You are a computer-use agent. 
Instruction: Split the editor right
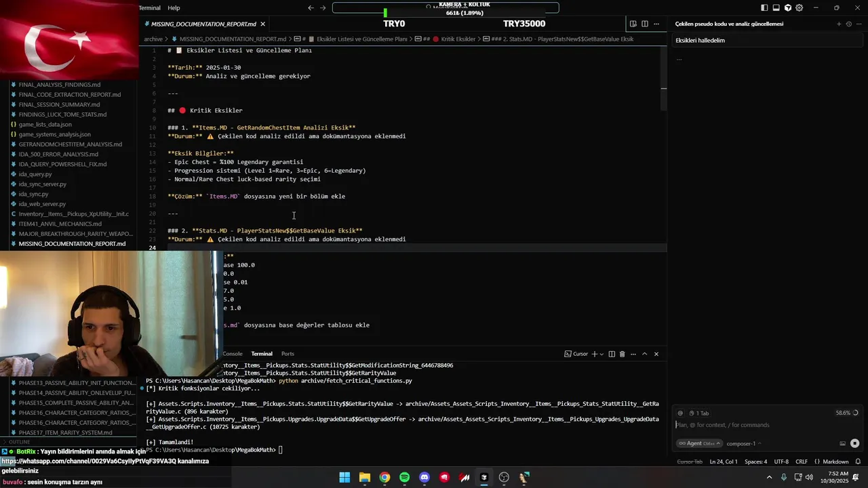(644, 24)
